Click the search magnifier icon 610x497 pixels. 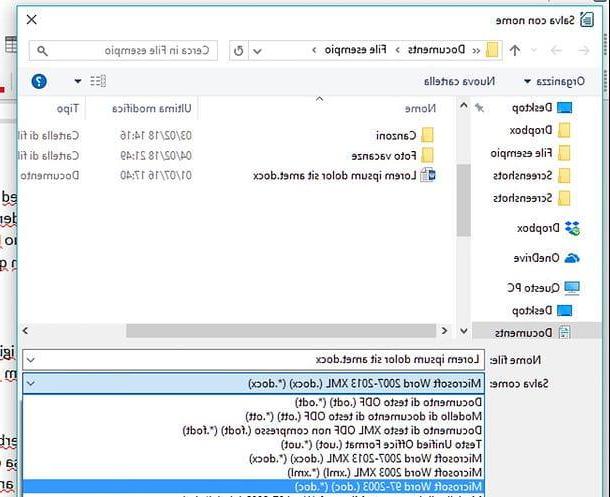point(42,51)
